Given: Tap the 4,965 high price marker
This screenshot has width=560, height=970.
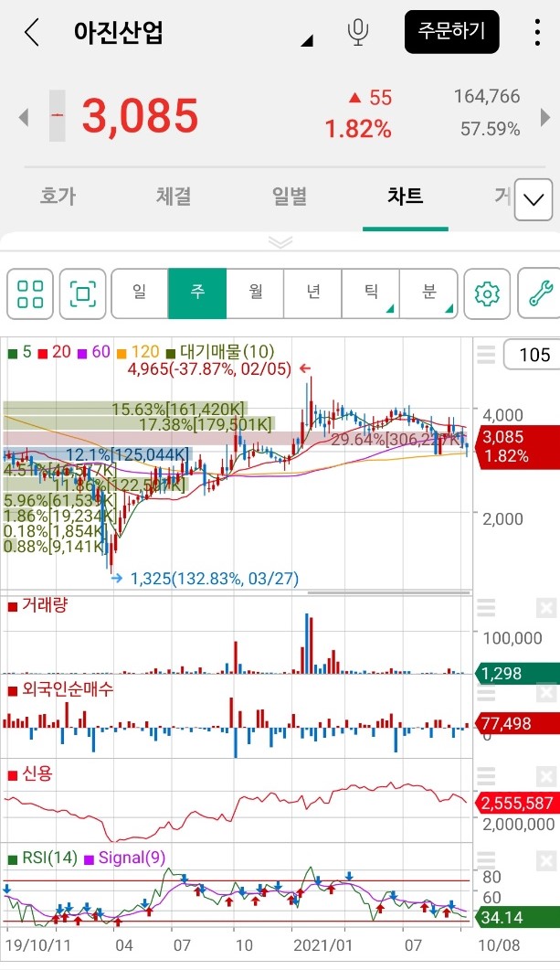Looking at the screenshot, I should pos(219,369).
